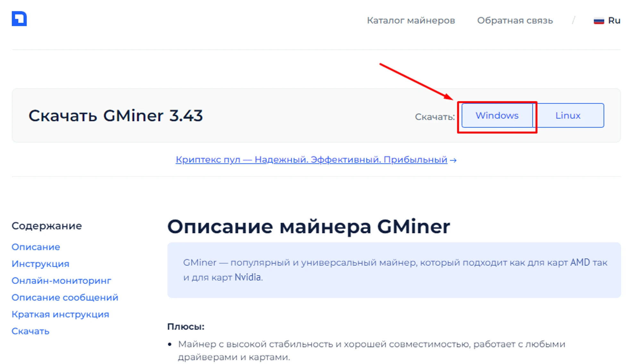Screen dimensions: 641x364
Task: Go to Онлайн-мониторинг section
Action: (61, 281)
